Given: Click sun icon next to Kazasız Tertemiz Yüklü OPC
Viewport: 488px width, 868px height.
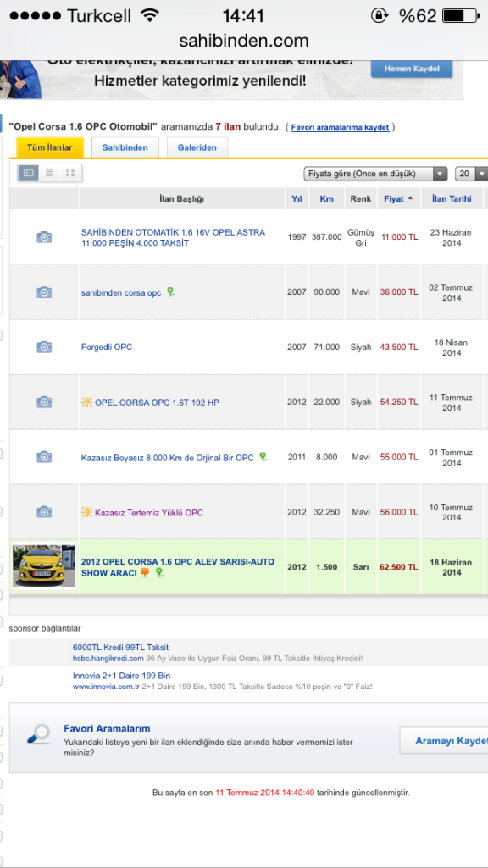Looking at the screenshot, I should click(x=86, y=512).
